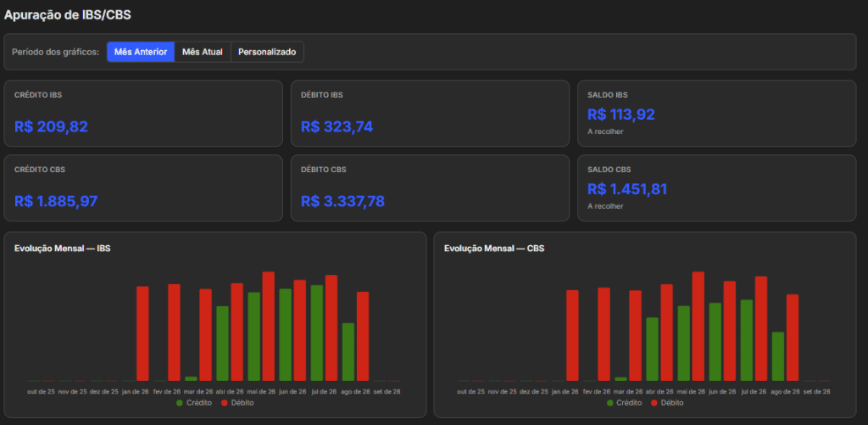
Task: Click the 'out de 25' axis label in IBS chart
Action: (42, 391)
